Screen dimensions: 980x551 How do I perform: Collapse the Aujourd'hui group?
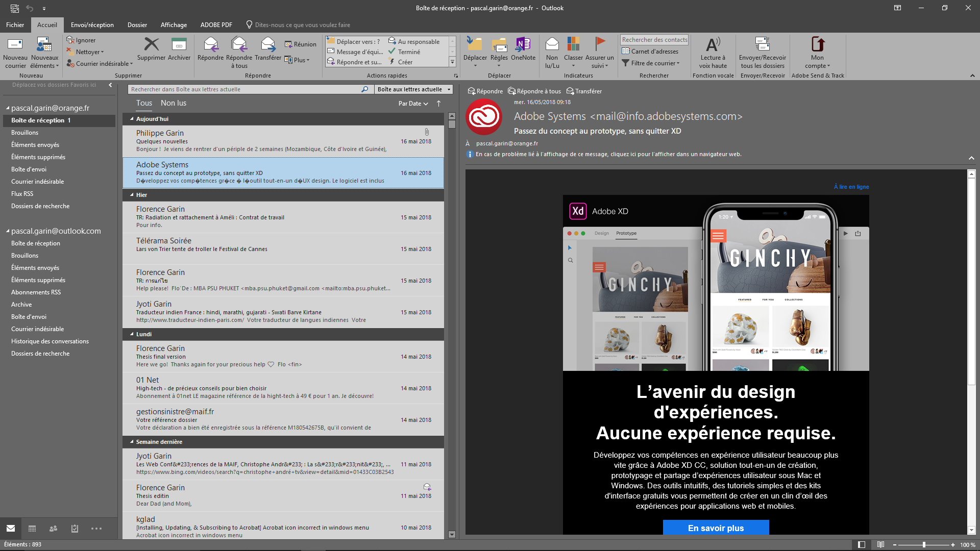coord(132,119)
